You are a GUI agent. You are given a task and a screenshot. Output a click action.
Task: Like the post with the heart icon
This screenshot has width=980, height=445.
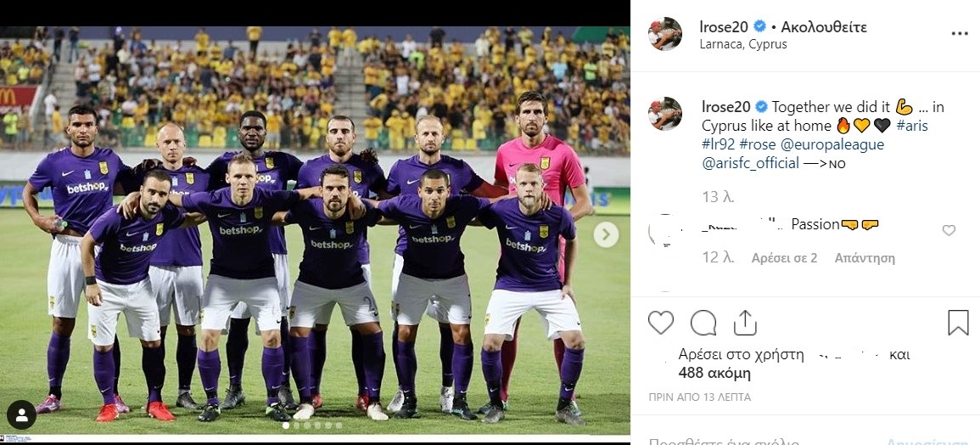tap(661, 323)
